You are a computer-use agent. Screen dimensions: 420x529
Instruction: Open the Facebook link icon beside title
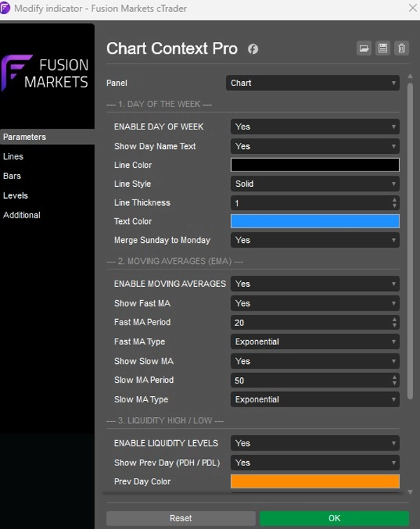[253, 49]
